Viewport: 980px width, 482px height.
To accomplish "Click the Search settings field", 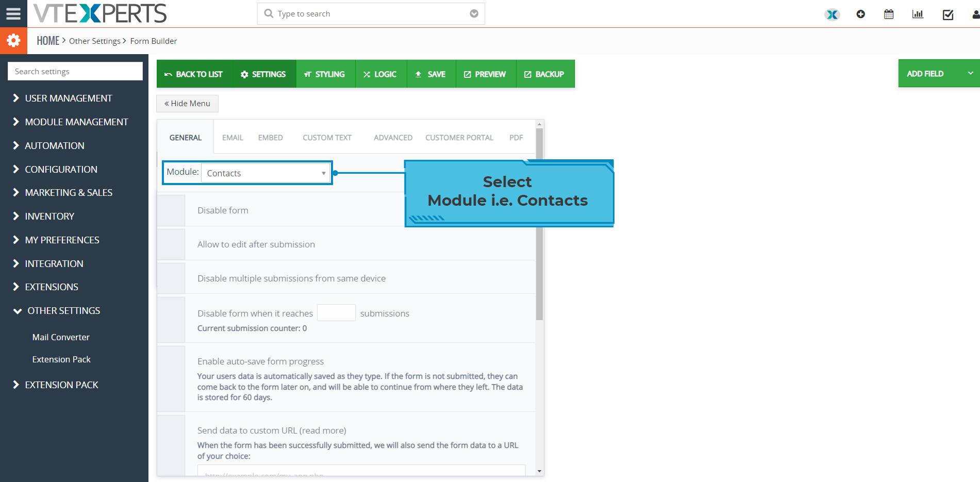I will click(75, 71).
